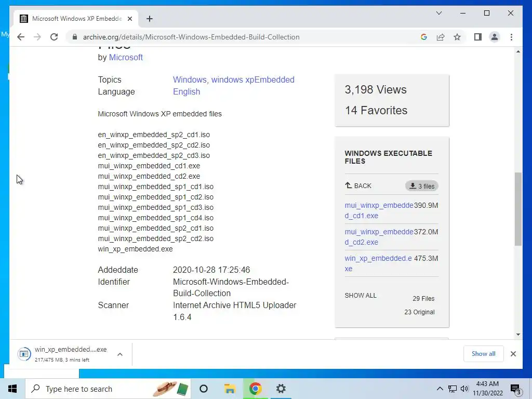Share this page using the share icon
The width and height of the screenshot is (532, 399).
point(441,37)
